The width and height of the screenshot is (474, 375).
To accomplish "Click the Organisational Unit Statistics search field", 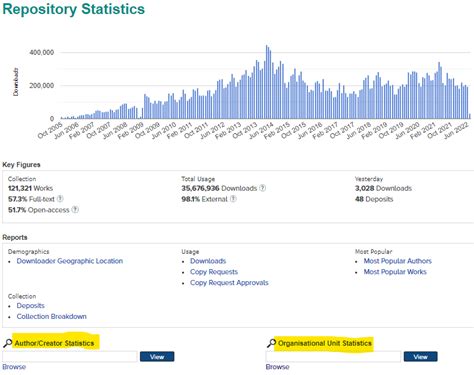I will [333, 356].
